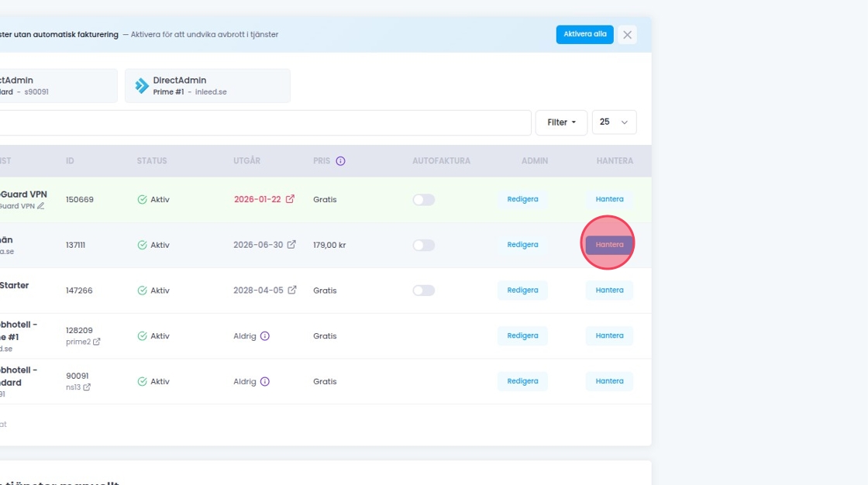The width and height of the screenshot is (868, 485).
Task: Sort the table by the STATUS column
Action: click(x=152, y=161)
